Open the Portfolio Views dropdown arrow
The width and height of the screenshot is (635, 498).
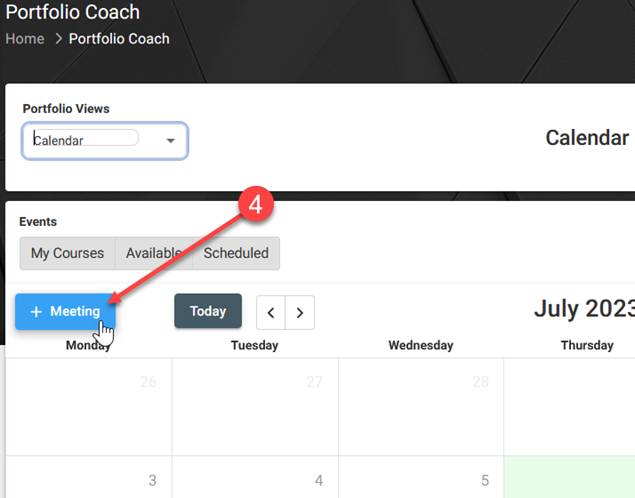(170, 141)
